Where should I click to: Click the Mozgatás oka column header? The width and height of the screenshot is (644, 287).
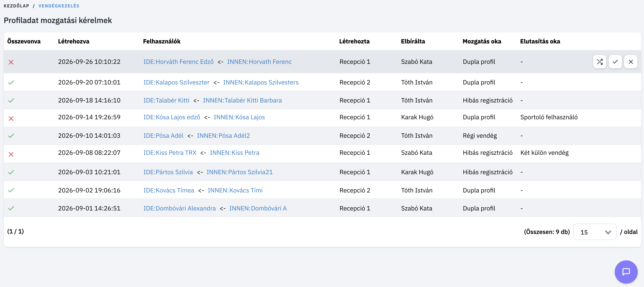point(482,41)
